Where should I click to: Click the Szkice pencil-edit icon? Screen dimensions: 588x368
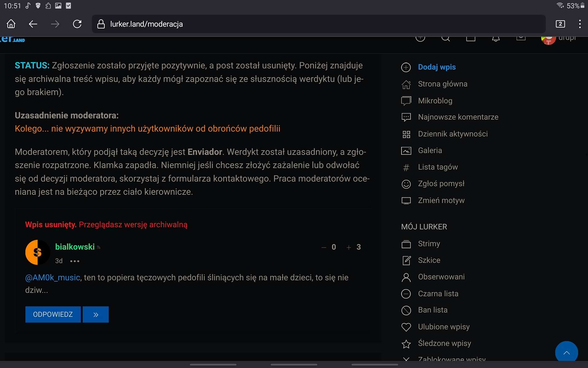tap(406, 261)
